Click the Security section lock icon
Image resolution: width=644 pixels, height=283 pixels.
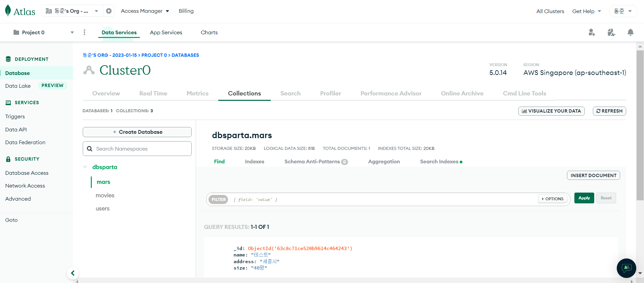pyautogui.click(x=8, y=159)
